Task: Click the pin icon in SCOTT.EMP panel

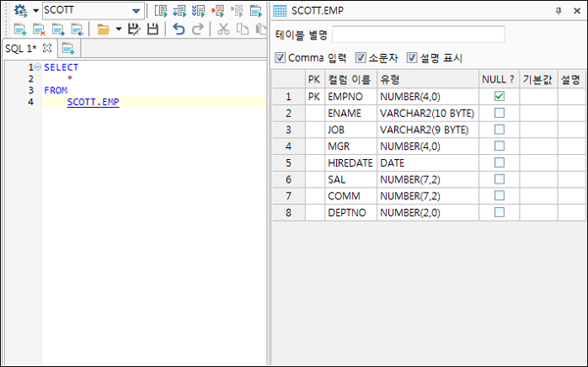Action: 559,11
